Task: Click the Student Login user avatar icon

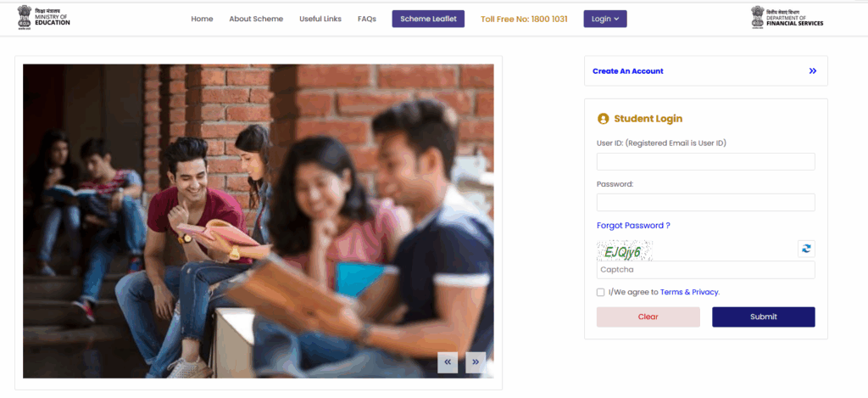Action: coord(603,119)
